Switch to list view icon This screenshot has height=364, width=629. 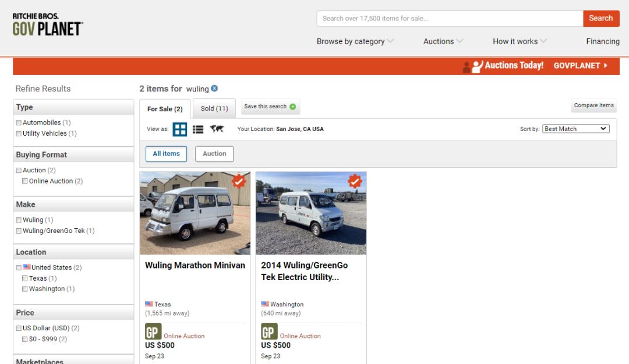(198, 129)
